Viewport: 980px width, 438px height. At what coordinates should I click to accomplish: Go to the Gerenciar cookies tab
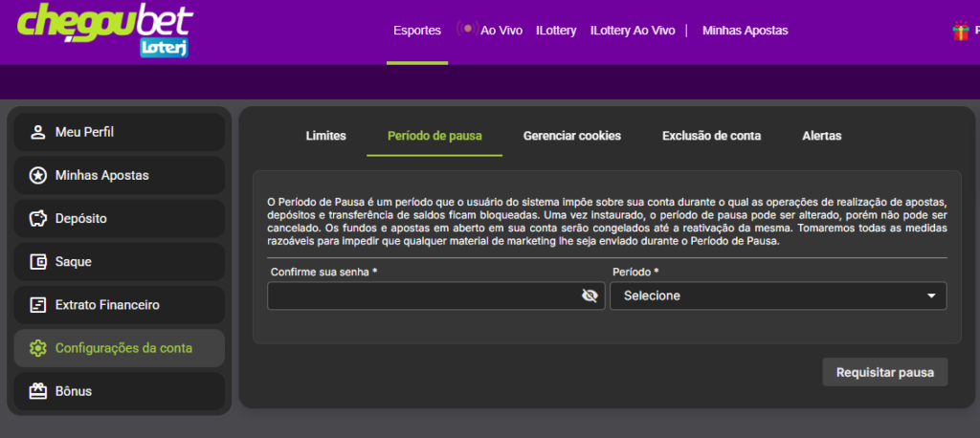(572, 136)
